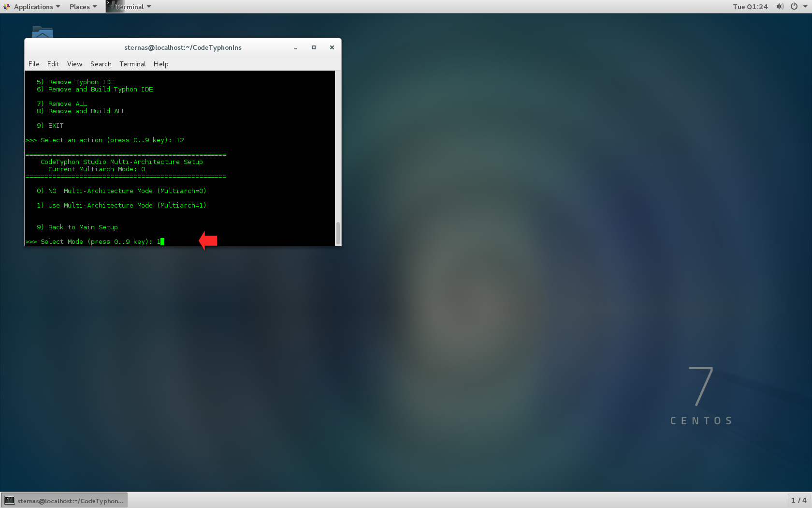Image resolution: width=812 pixels, height=508 pixels.
Task: Click the line '5) Remove Typhon IDE'
Action: click(x=75, y=82)
